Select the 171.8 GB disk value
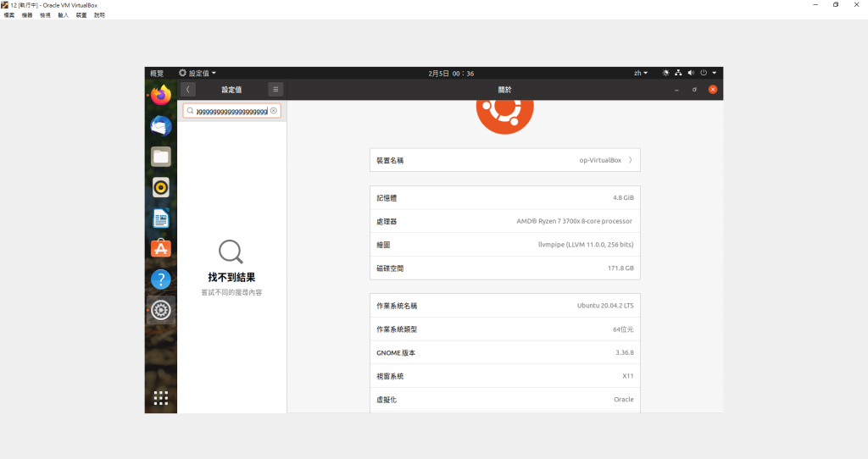This screenshot has height=459, width=868. pos(620,268)
